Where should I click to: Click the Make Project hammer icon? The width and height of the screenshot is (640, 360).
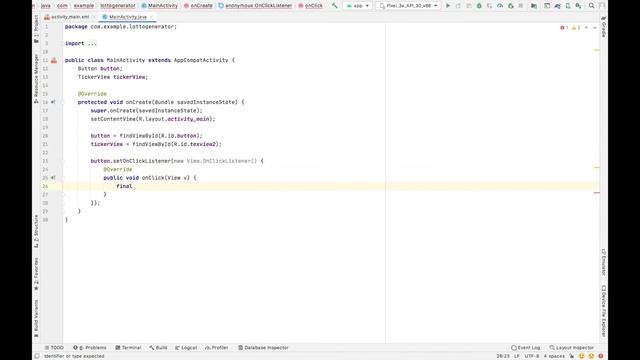point(335,6)
